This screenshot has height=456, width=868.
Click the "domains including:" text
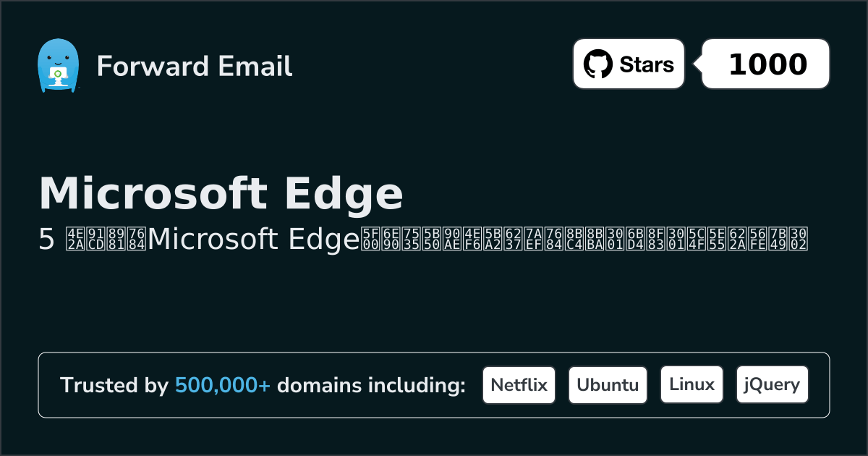click(371, 385)
